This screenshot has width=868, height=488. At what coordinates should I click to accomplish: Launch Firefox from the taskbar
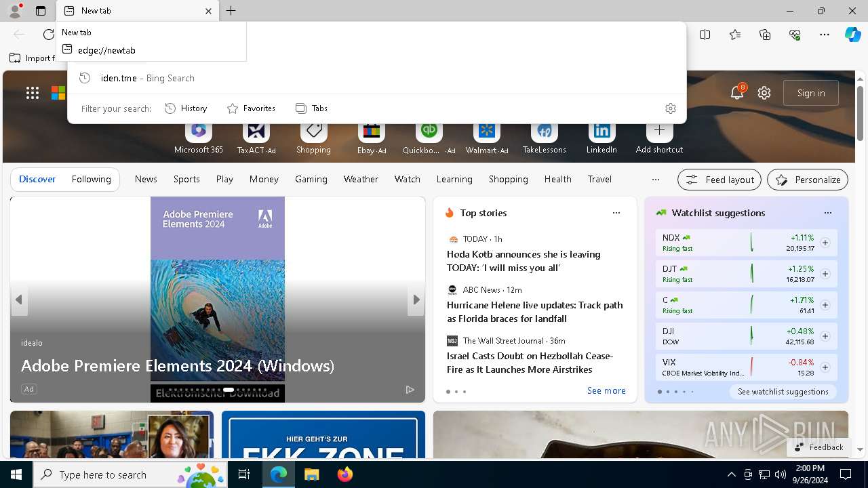point(344,474)
